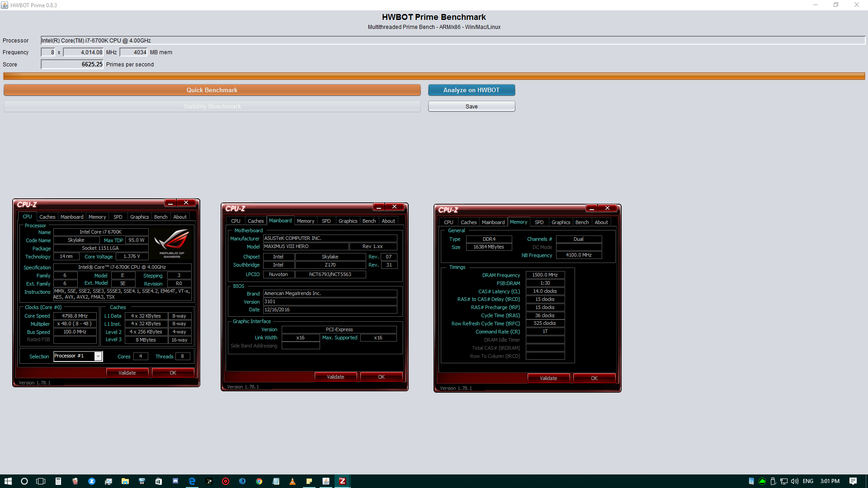Open Bench tab in left CPU-Z window
The image size is (868, 488).
pos(160,217)
